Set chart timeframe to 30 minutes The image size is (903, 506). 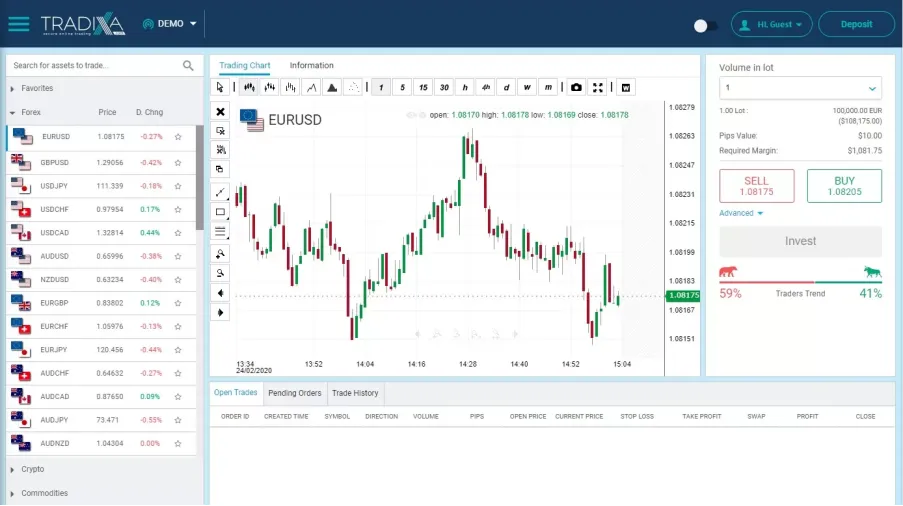coord(443,87)
